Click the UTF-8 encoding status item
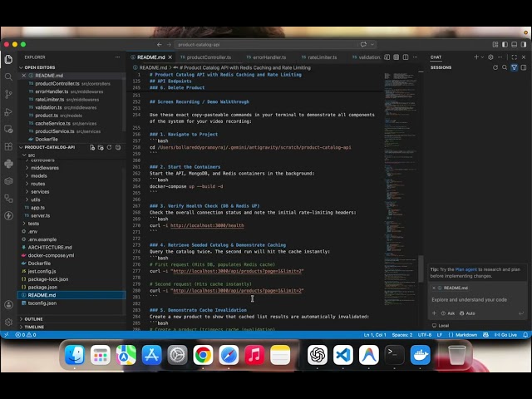 425,335
